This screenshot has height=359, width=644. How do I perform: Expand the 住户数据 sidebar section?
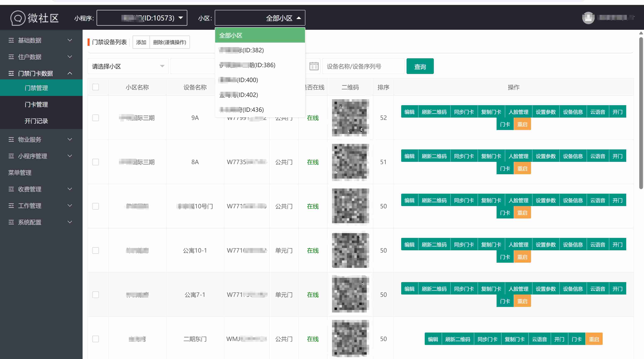point(70,57)
